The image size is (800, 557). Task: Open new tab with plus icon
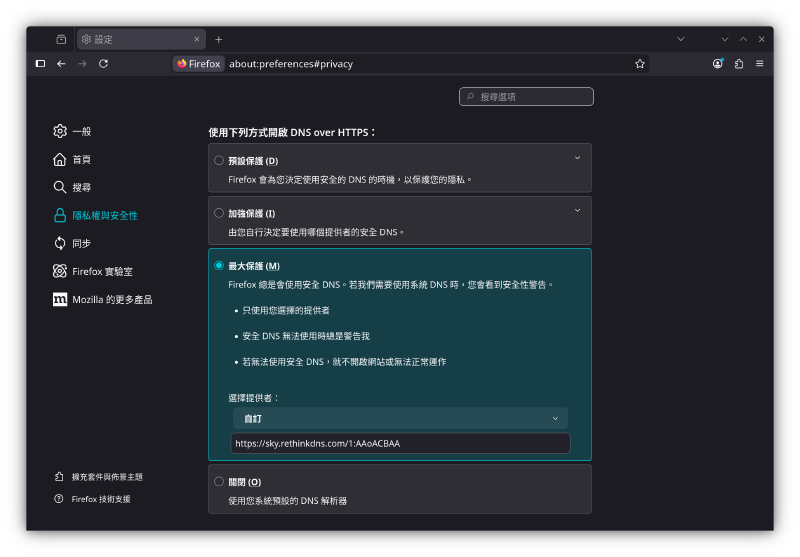[219, 39]
